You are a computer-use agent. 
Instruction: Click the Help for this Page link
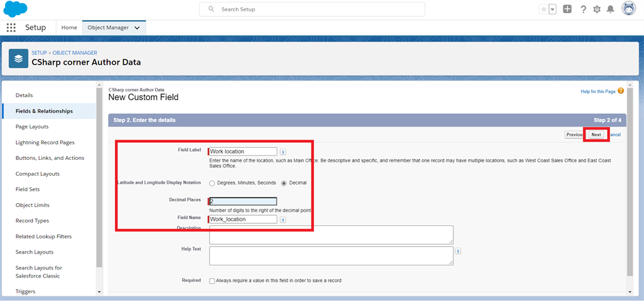click(597, 92)
